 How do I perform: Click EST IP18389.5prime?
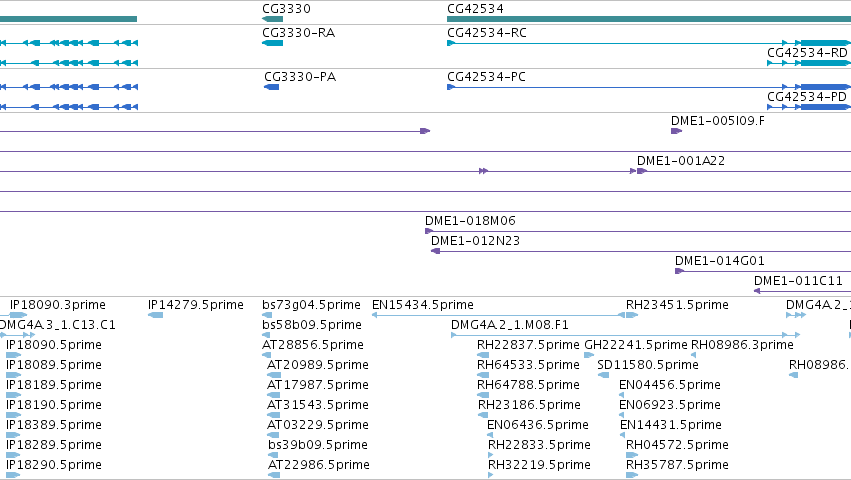[x=54, y=425]
